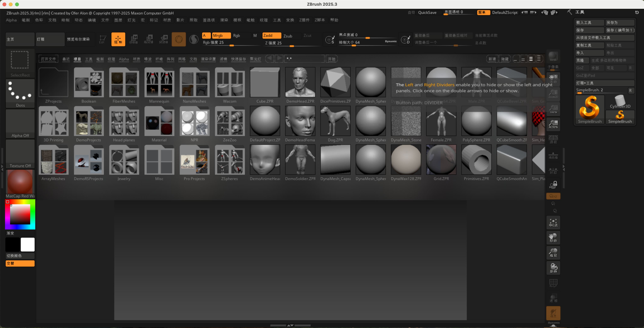Viewport: 644px width, 328px height.
Task: Click the AC50% zoom icon
Action: coord(553,124)
